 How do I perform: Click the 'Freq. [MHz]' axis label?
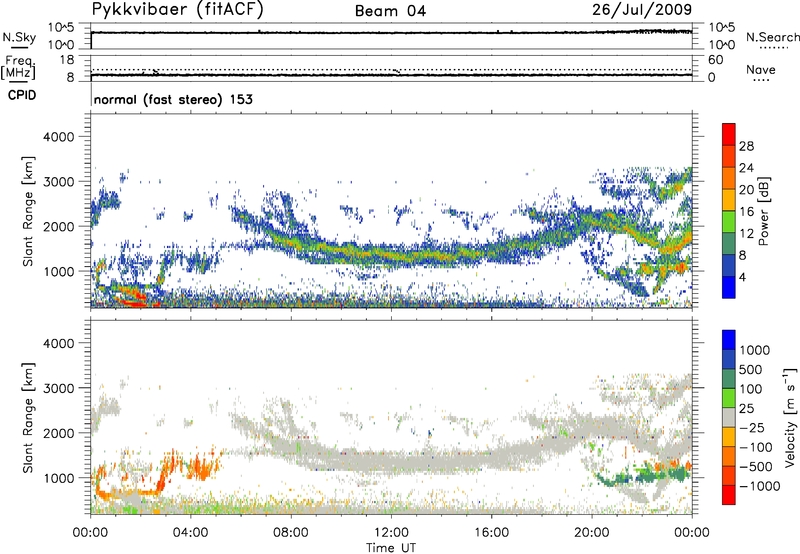18,67
